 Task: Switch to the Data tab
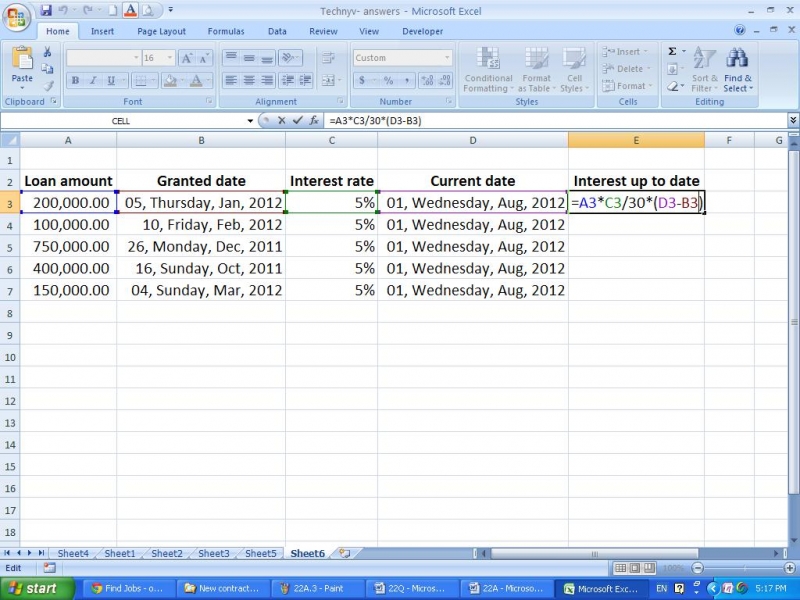click(x=277, y=31)
